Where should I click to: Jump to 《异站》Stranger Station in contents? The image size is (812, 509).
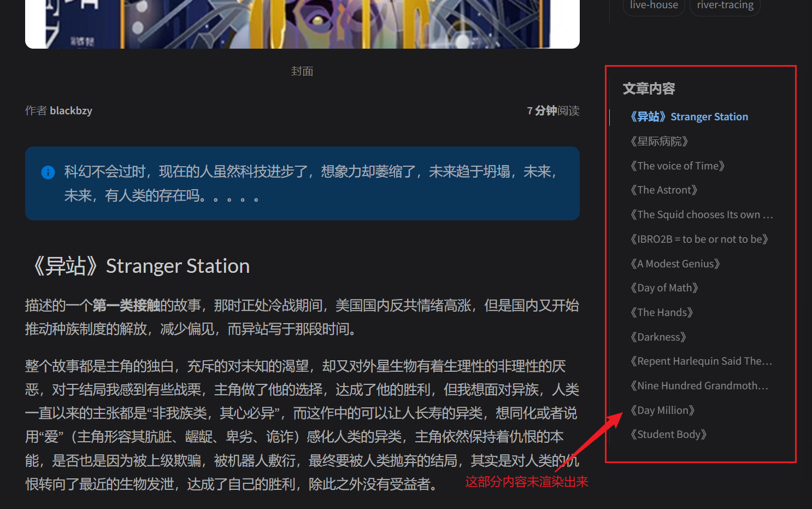tap(689, 116)
